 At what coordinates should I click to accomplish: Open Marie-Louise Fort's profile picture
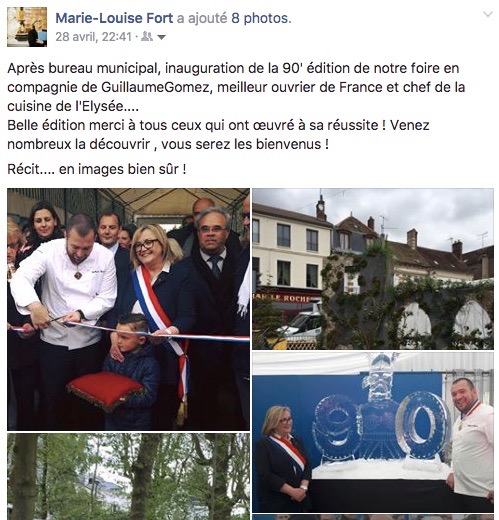[27, 27]
